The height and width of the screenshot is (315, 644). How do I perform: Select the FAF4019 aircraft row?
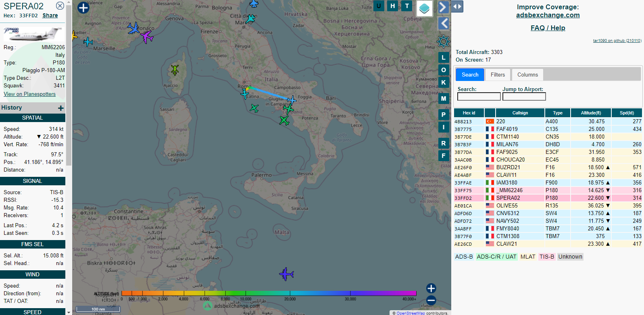pos(548,129)
